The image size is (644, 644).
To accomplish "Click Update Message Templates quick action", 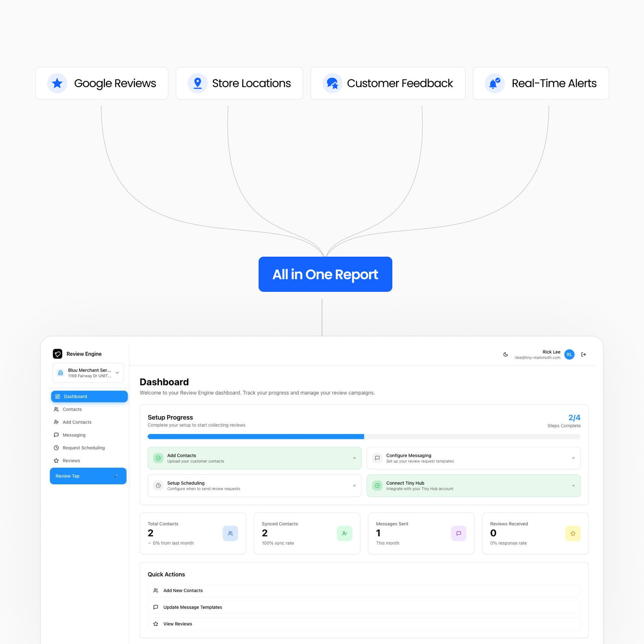I will (x=364, y=607).
